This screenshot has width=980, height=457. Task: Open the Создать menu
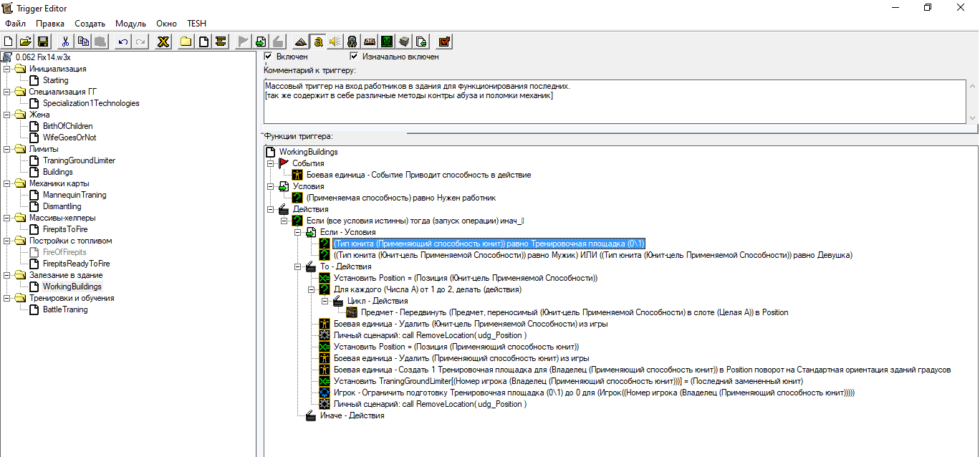click(x=90, y=24)
